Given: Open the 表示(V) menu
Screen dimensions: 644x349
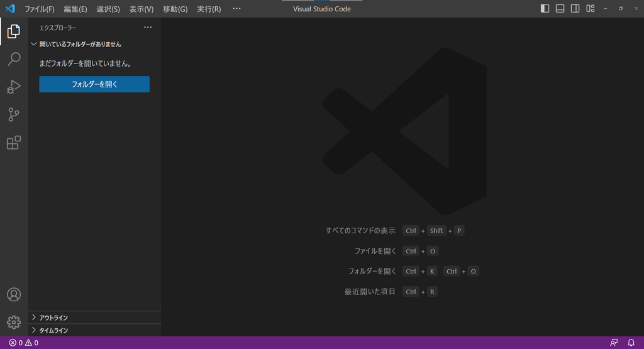Looking at the screenshot, I should tap(142, 9).
